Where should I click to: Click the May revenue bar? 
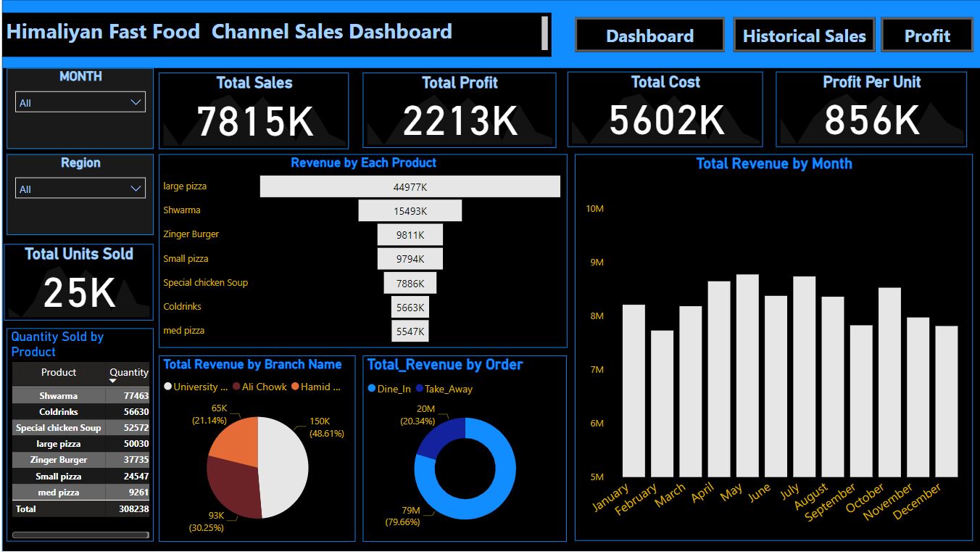[747, 376]
